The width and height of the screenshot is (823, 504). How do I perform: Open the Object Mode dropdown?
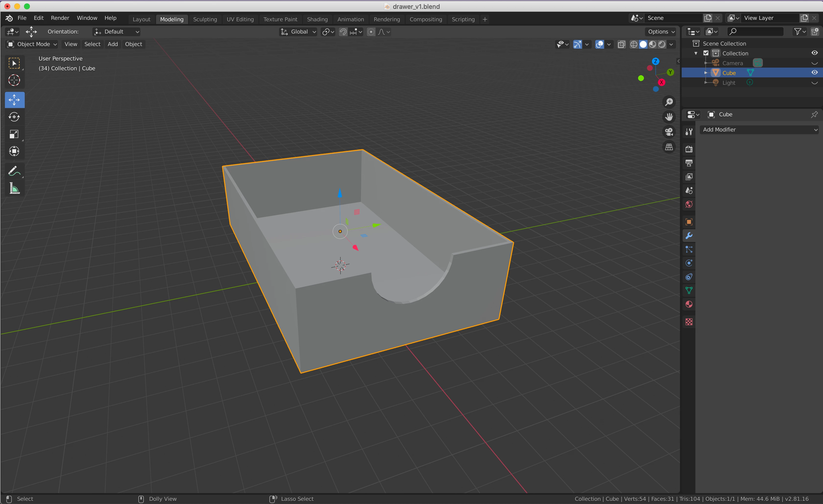click(x=32, y=44)
